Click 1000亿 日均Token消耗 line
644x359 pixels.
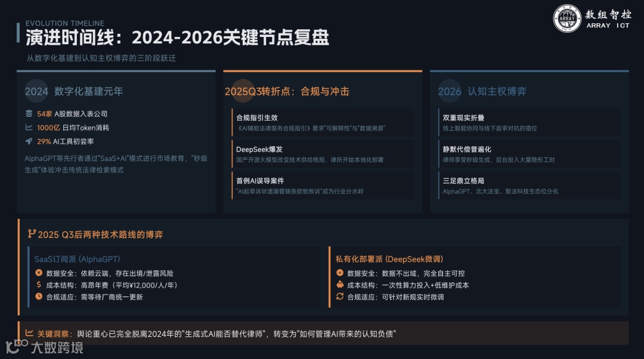[73, 128]
